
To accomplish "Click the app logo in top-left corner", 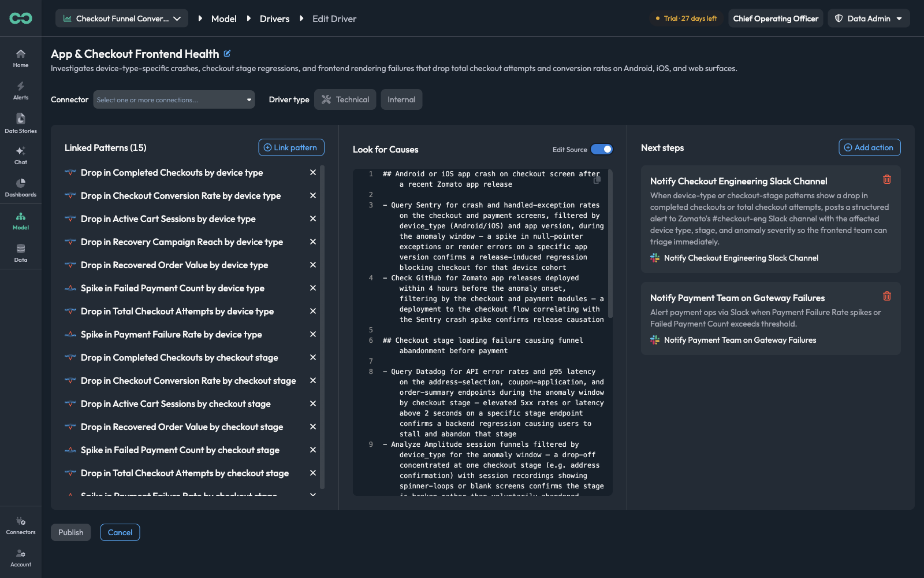I will coord(21,18).
